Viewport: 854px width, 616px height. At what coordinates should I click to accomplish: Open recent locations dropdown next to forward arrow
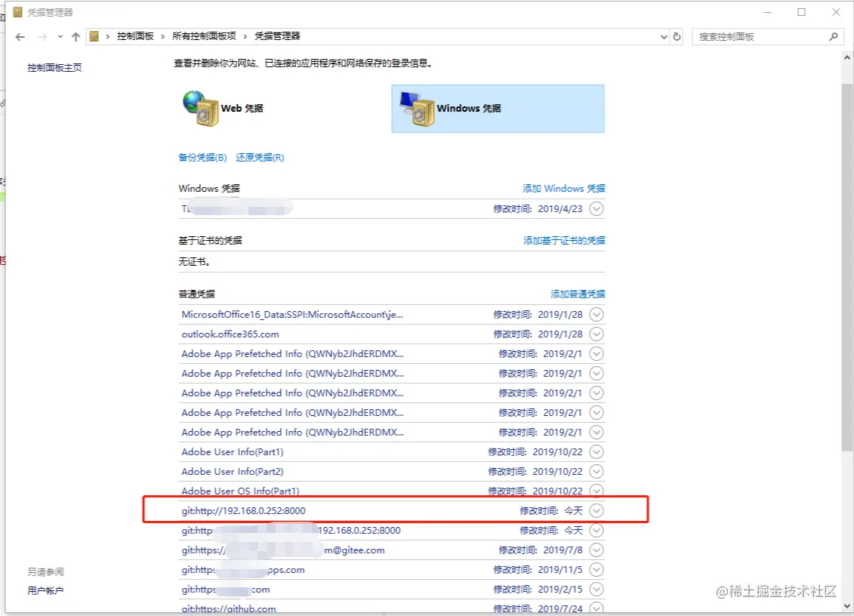[x=60, y=37]
